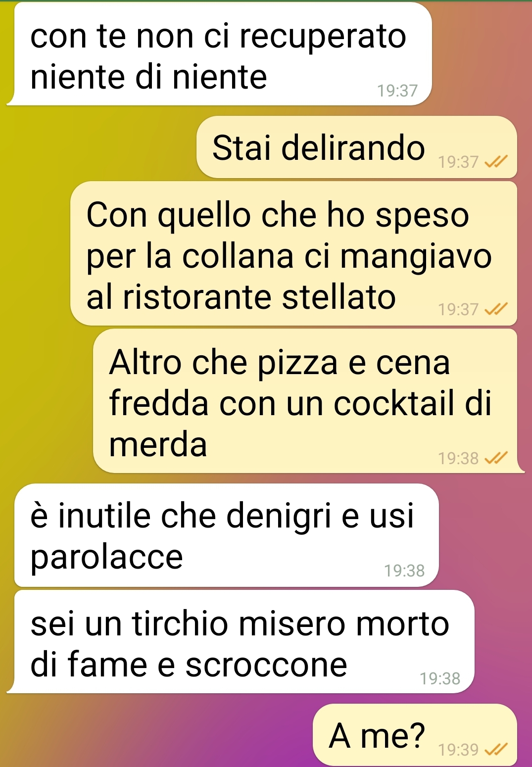Tap the 'Altro che pizza e cena fredda' bubble
Screen dimensions: 532x767
(x=306, y=401)
